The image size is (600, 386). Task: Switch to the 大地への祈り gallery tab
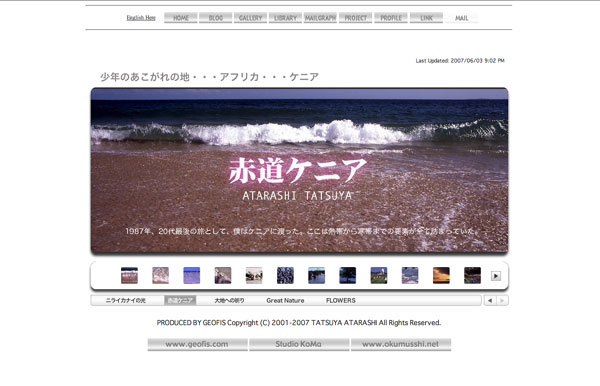click(x=229, y=301)
